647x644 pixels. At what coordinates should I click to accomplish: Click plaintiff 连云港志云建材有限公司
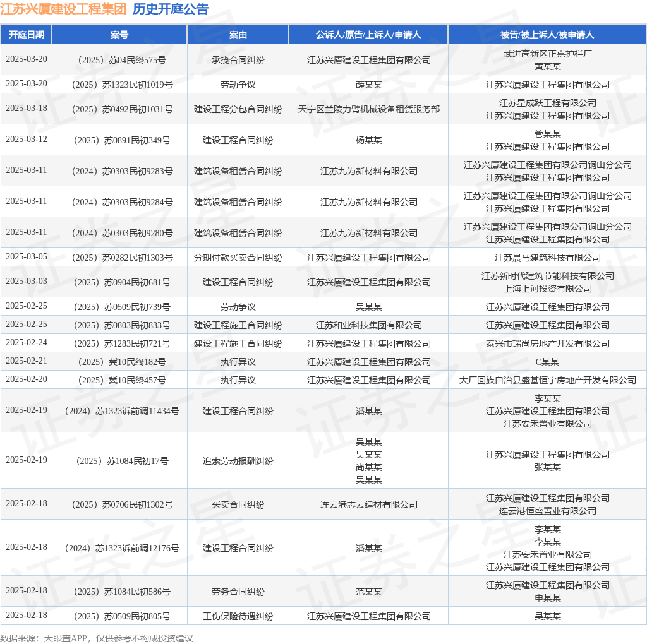coord(369,505)
